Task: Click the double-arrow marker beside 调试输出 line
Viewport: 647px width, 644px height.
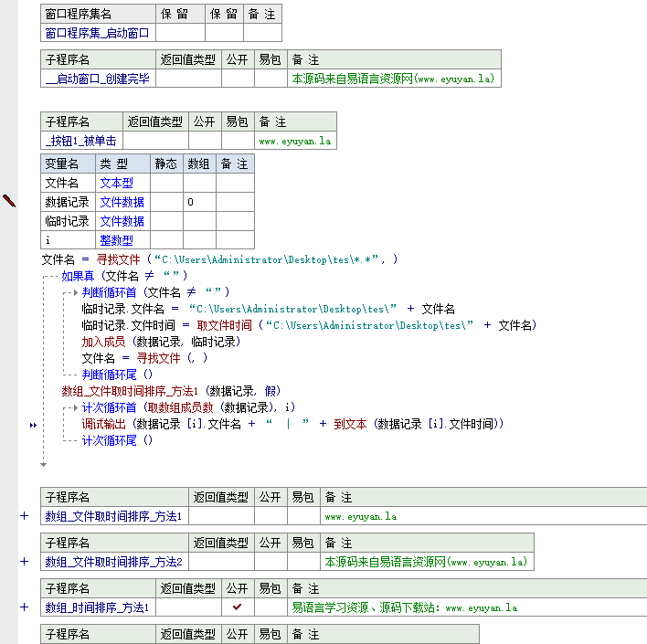Action: point(33,425)
